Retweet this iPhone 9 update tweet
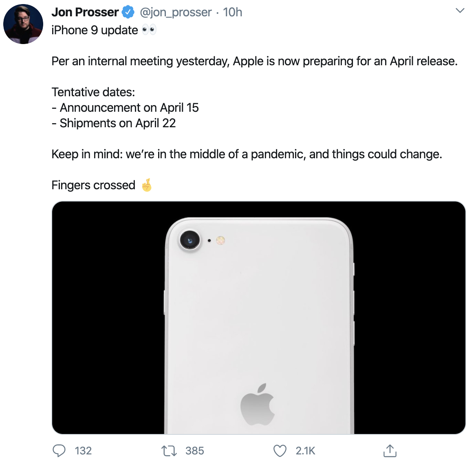 (169, 451)
